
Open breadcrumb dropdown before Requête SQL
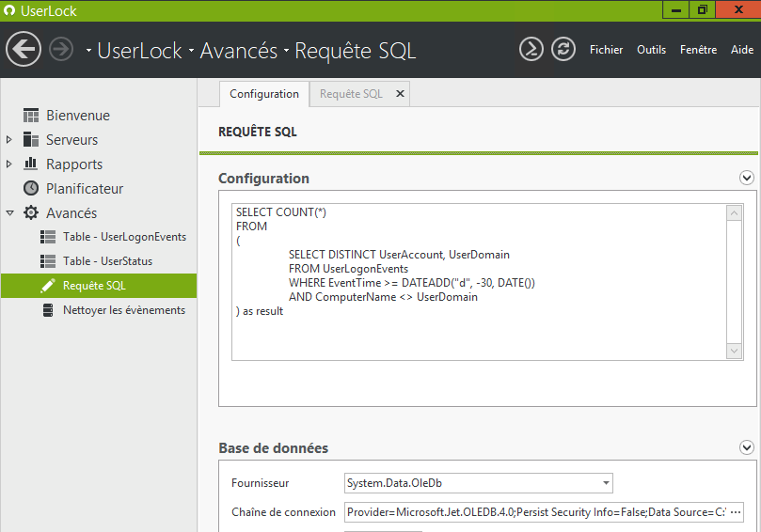pos(286,50)
